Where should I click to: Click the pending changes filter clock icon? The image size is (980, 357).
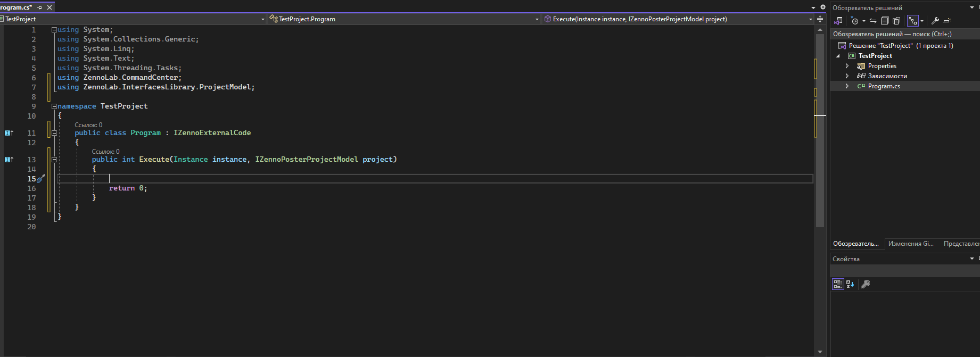click(854, 21)
